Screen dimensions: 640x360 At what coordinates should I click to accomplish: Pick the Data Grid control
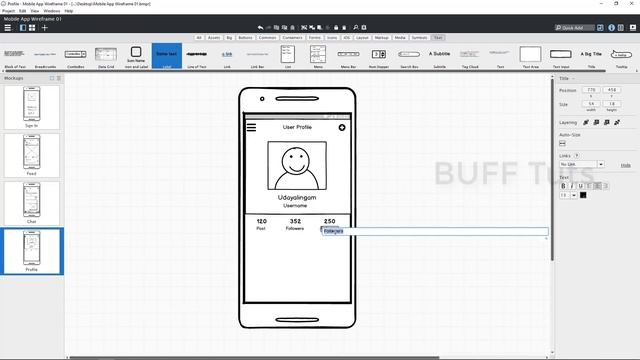[x=106, y=56]
